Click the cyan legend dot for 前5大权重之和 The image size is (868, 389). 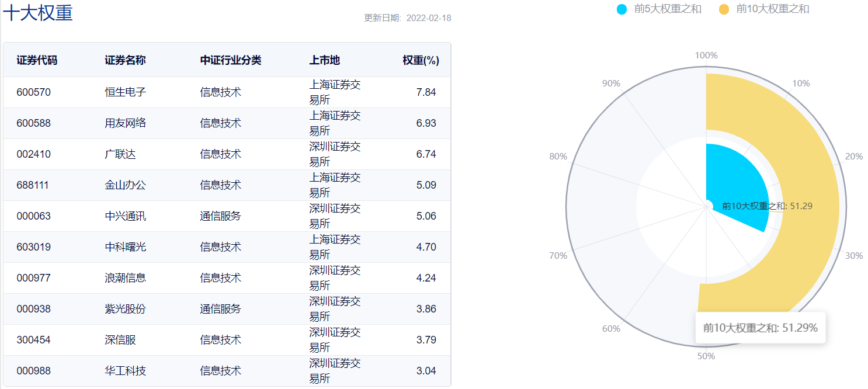pos(622,9)
